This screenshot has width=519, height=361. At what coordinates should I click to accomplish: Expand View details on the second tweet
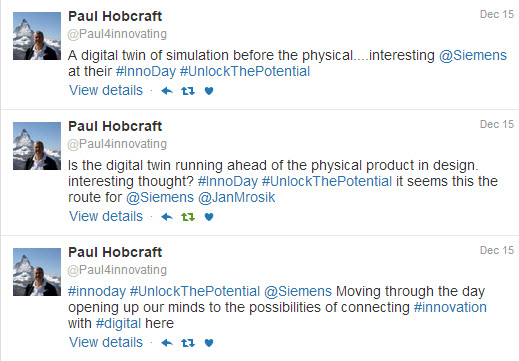click(106, 216)
